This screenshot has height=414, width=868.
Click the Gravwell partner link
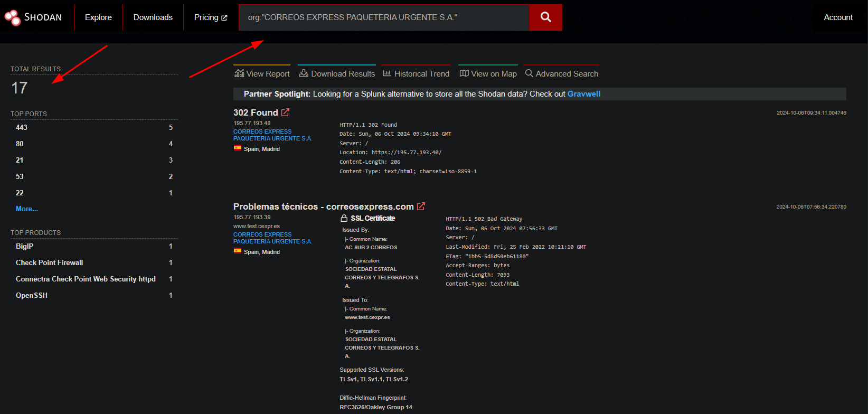click(x=583, y=94)
